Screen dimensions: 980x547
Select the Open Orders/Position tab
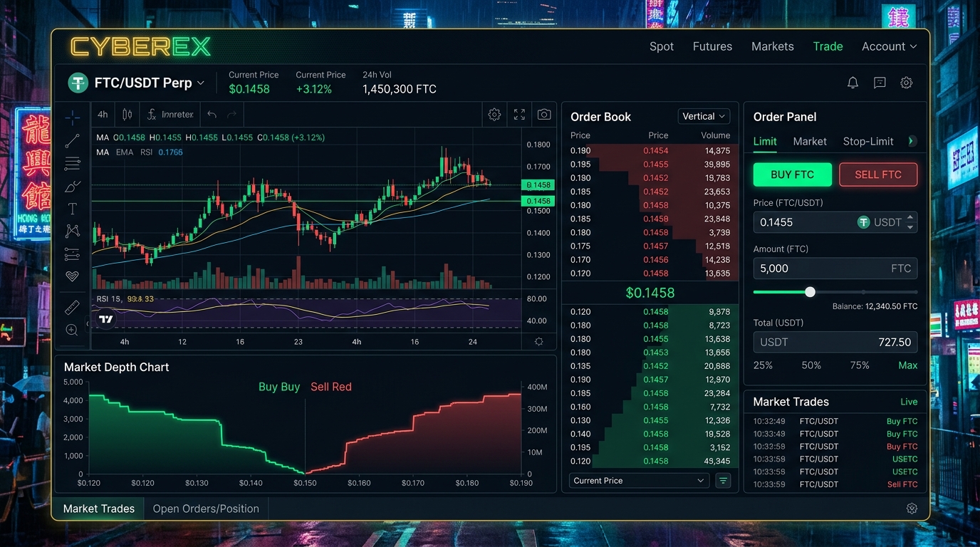[206, 509]
